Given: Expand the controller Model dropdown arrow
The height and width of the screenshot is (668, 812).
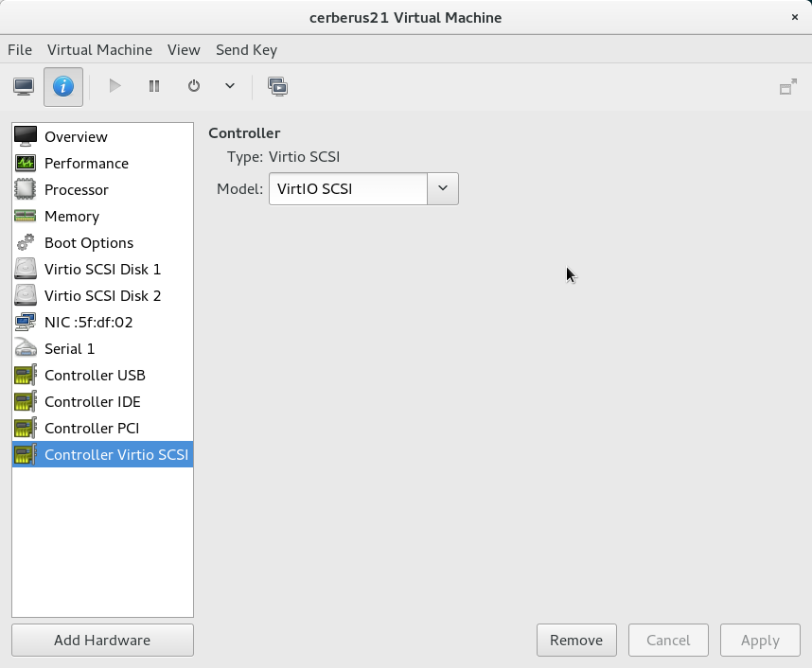Looking at the screenshot, I should 443,188.
